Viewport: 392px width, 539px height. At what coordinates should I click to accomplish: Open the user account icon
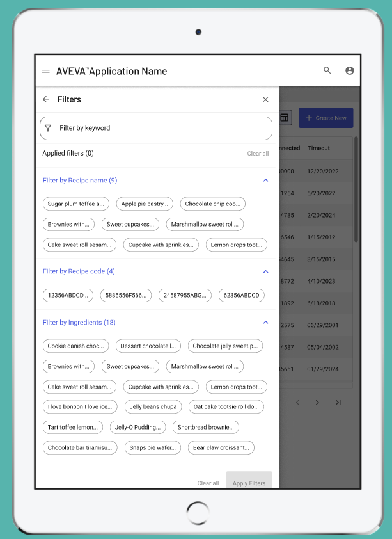[349, 70]
